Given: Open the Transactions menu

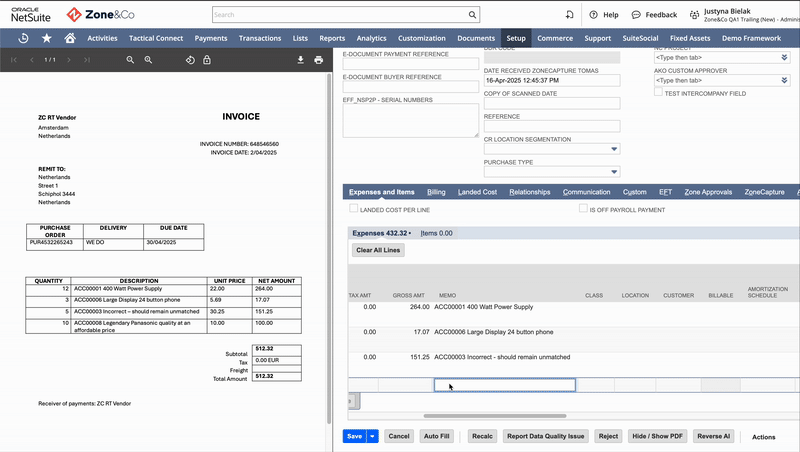Looking at the screenshot, I should coord(260,38).
